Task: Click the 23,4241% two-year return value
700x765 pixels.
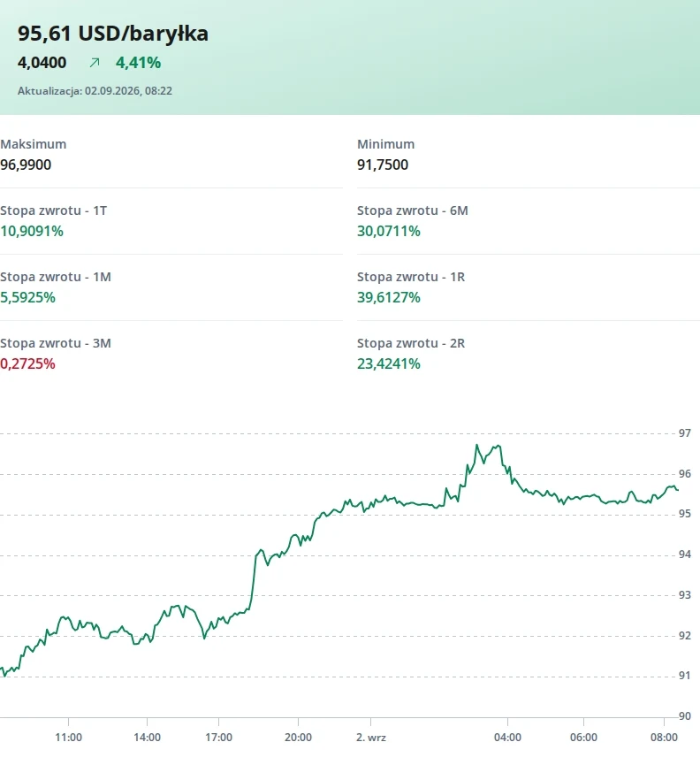Action: tap(389, 364)
